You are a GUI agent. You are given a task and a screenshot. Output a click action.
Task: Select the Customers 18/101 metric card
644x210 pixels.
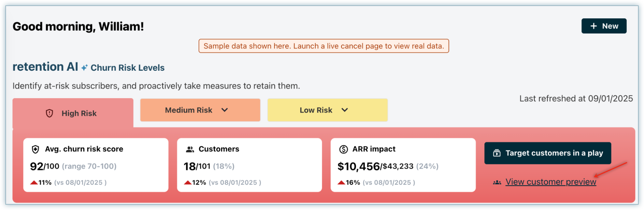[249, 165]
